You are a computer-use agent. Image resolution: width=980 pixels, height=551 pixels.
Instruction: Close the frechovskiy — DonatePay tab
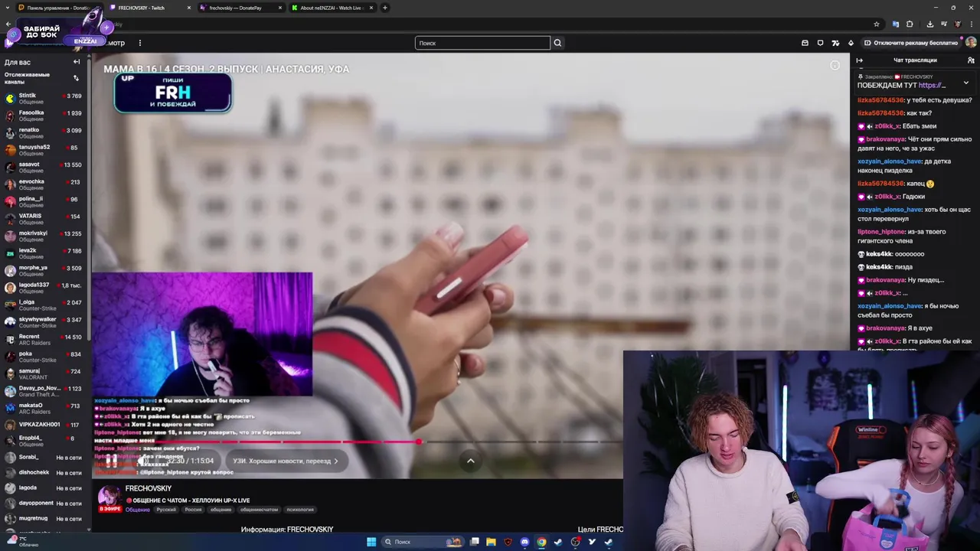click(279, 8)
